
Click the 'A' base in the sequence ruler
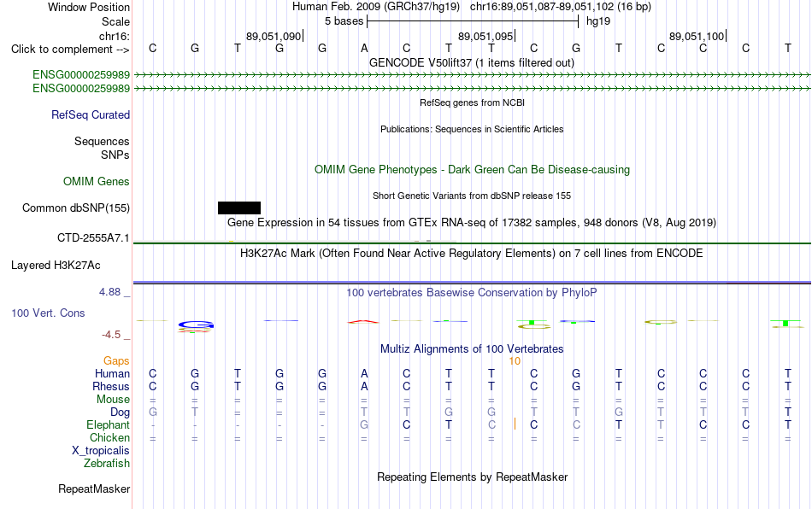point(364,48)
